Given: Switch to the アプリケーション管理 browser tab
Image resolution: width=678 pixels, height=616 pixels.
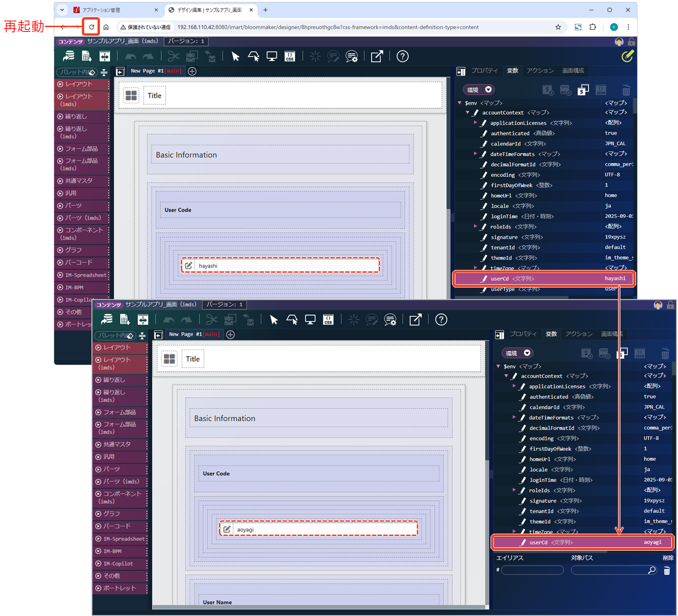Looking at the screenshot, I should 114,10.
